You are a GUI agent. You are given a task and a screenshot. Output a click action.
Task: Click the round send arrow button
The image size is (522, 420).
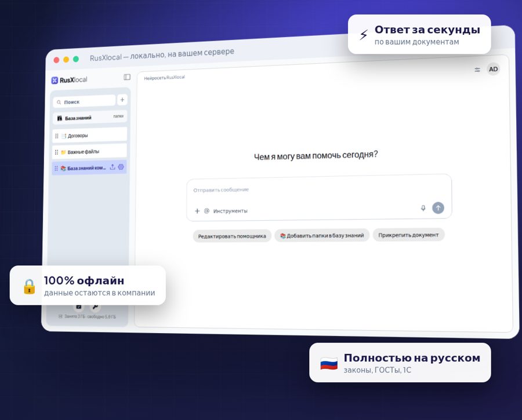click(x=438, y=208)
